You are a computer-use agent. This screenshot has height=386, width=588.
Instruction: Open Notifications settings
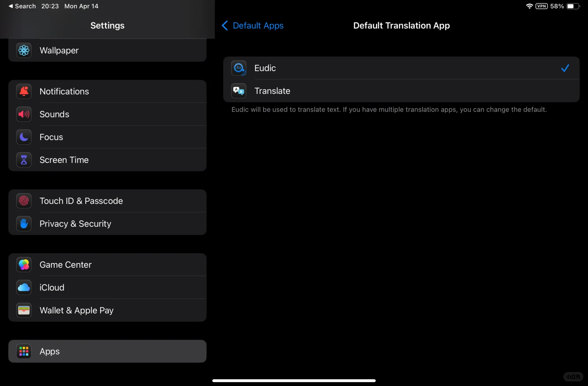point(107,91)
